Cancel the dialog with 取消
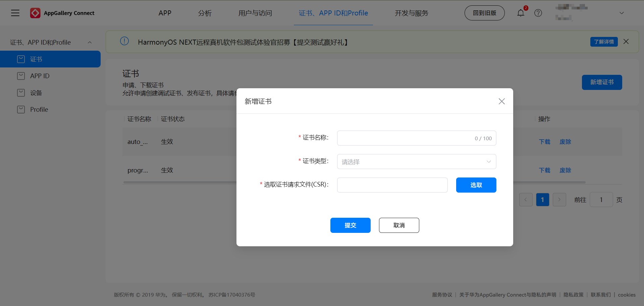644x306 pixels. pyautogui.click(x=399, y=225)
